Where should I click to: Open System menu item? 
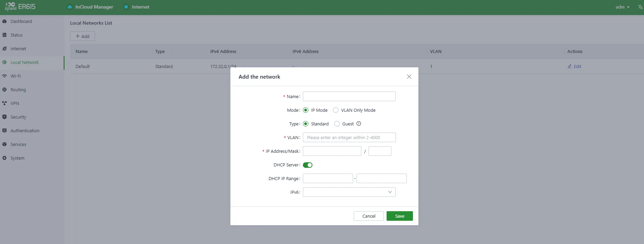pyautogui.click(x=32, y=158)
